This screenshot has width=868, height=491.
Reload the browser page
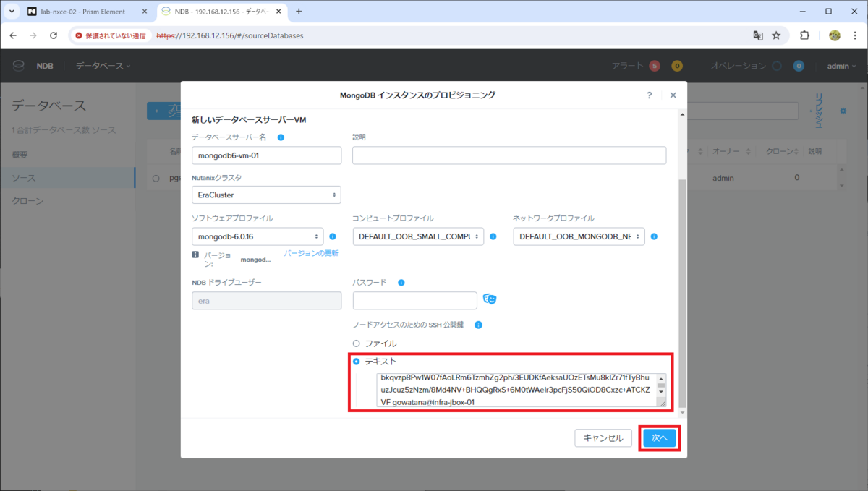54,35
